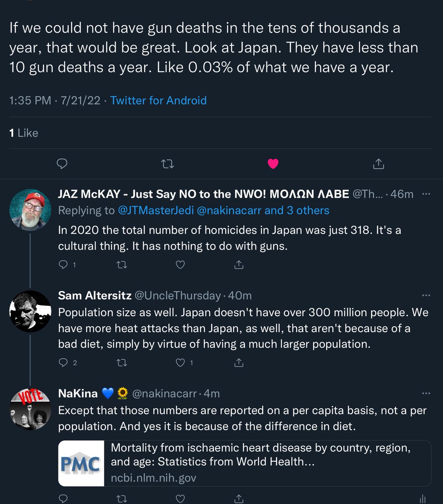Like JAZ McKAY's tweet about Japan homicides

(180, 265)
